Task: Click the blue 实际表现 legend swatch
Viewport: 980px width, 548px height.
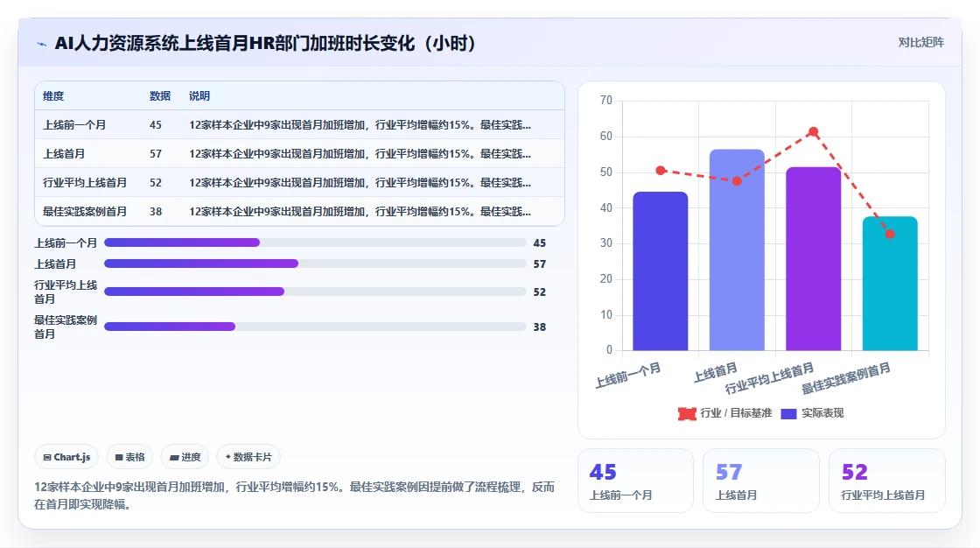Action: click(788, 413)
